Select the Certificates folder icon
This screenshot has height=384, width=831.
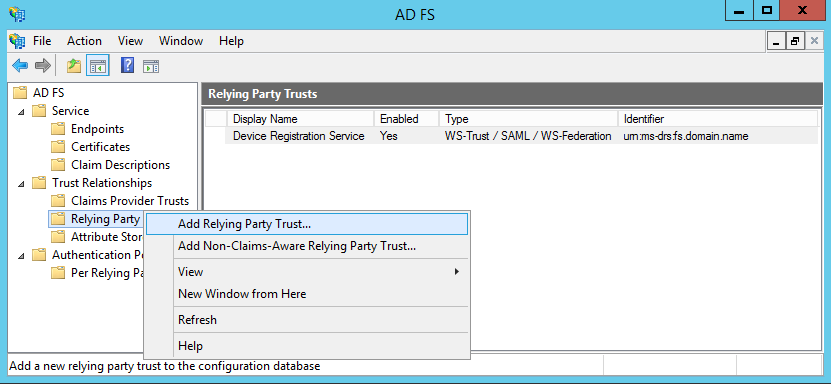click(58, 147)
